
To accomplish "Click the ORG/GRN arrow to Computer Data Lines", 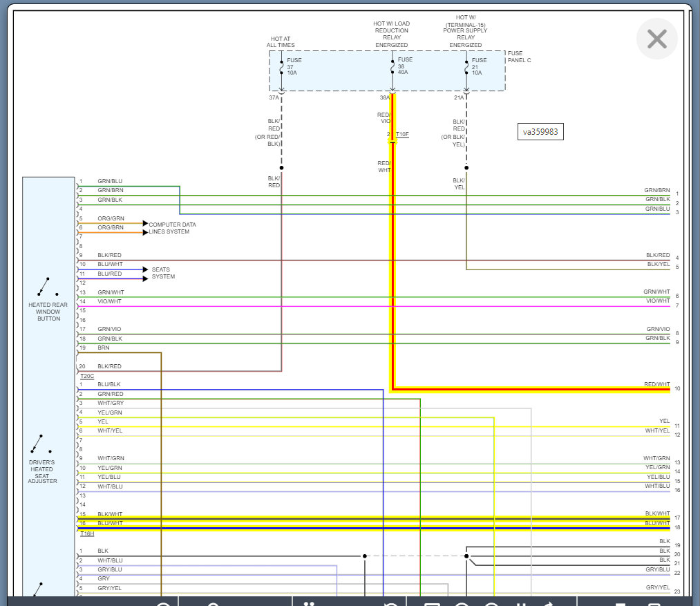I will point(145,223).
